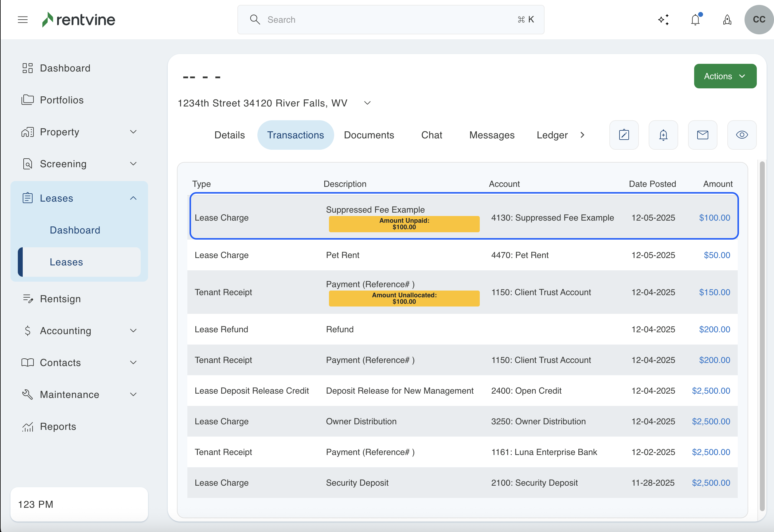This screenshot has width=774, height=532.
Task: Expand the Accounting sidebar section
Action: pos(133,331)
